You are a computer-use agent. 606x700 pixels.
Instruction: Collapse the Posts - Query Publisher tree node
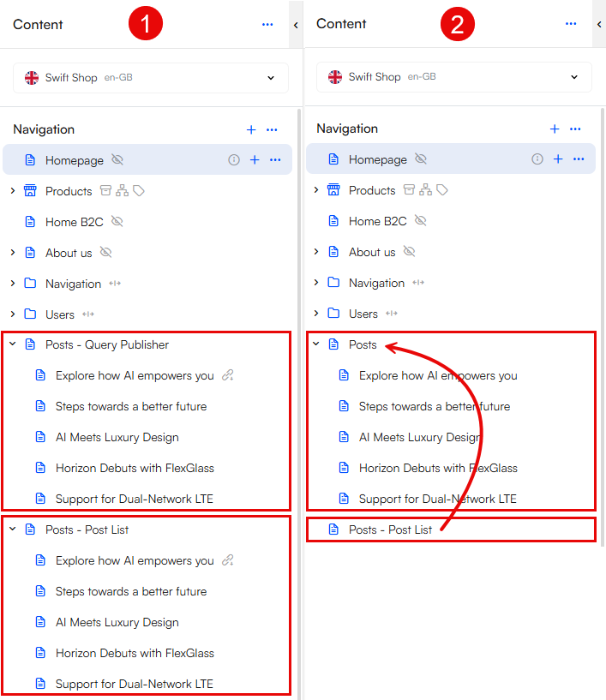(x=13, y=344)
